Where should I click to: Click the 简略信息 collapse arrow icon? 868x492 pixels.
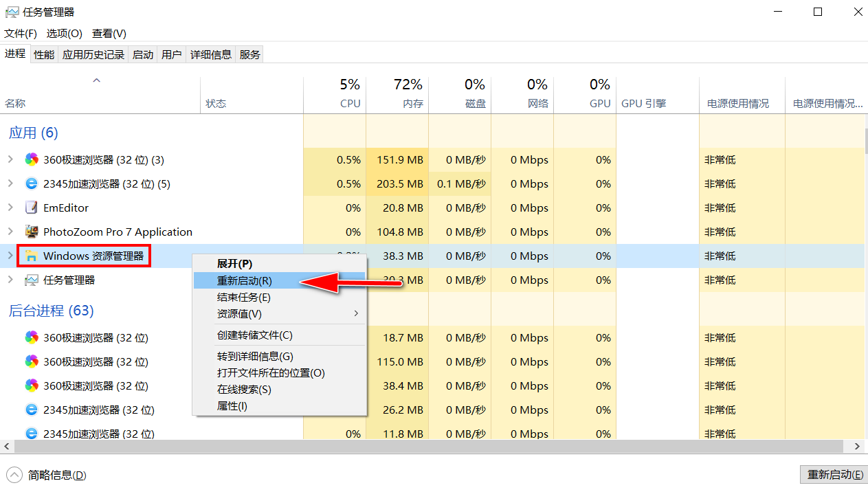coord(14,475)
